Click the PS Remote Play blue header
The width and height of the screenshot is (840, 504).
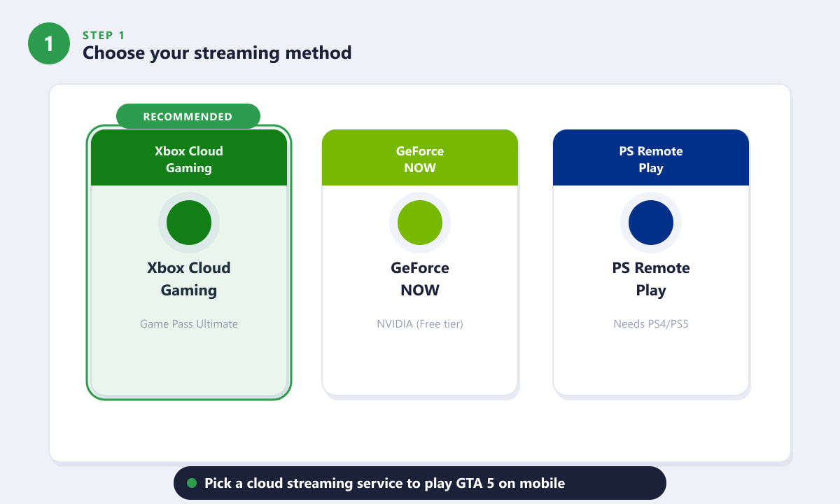(651, 157)
